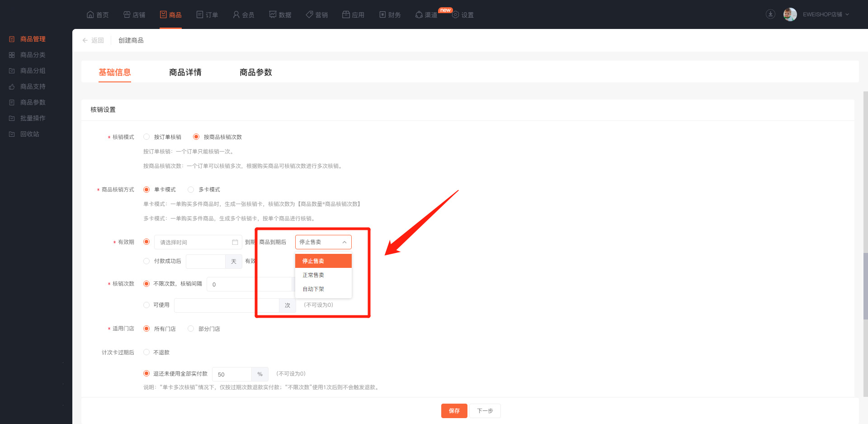The image size is (868, 424).
Task: Choose 正常售卖 from dropdown list
Action: pyautogui.click(x=313, y=275)
